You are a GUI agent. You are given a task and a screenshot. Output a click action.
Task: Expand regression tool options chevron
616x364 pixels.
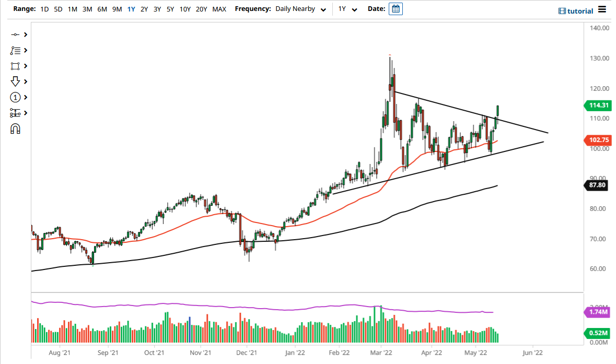point(26,113)
